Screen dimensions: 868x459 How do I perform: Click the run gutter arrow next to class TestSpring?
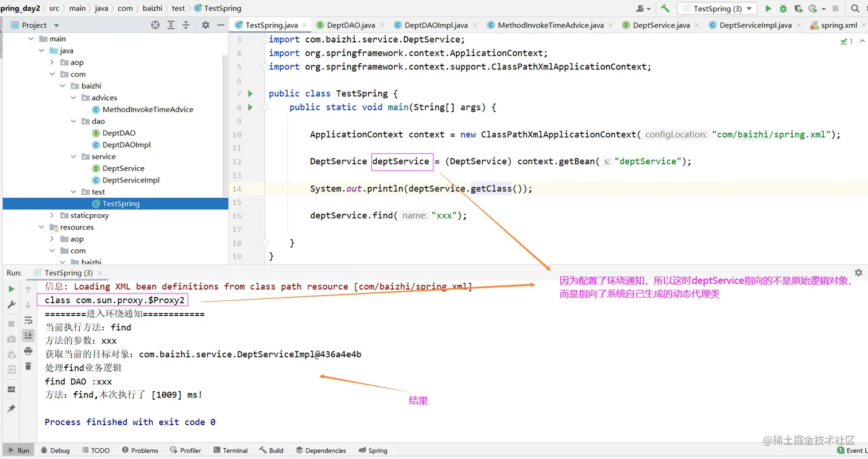coord(250,94)
